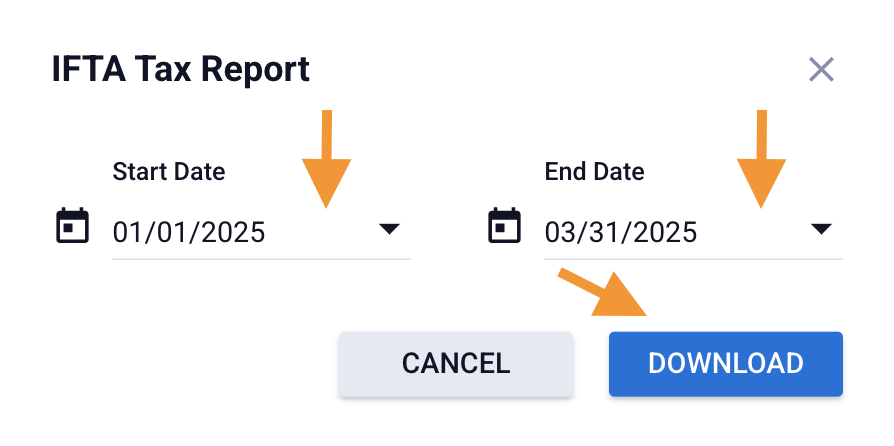Select the 03/31/2025 end date value
The height and width of the screenshot is (446, 894).
[x=621, y=232]
